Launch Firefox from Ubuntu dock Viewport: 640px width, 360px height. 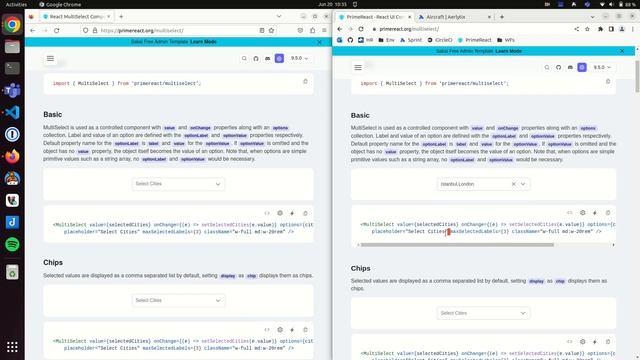12,156
